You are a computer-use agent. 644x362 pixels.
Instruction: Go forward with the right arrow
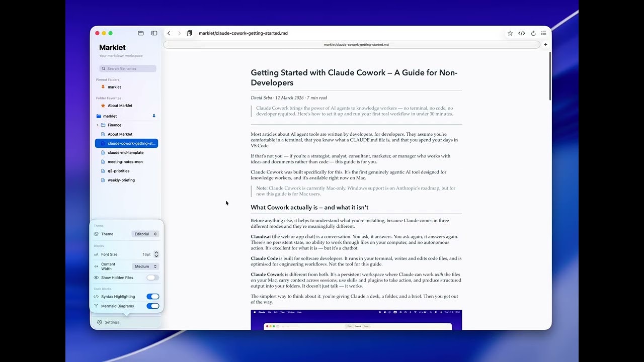pyautogui.click(x=179, y=33)
